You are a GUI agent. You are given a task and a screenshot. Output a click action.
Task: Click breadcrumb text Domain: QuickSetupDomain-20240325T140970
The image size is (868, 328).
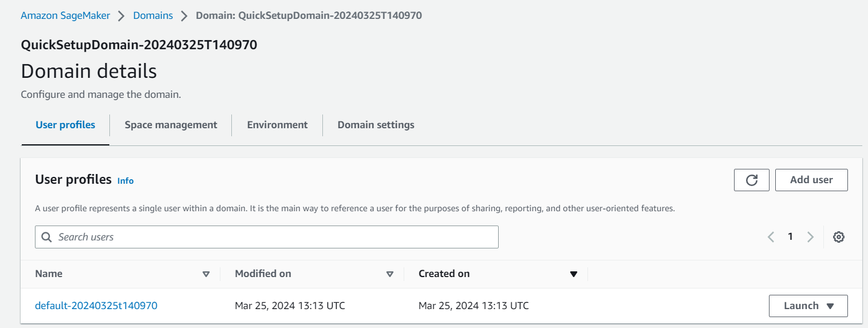309,15
